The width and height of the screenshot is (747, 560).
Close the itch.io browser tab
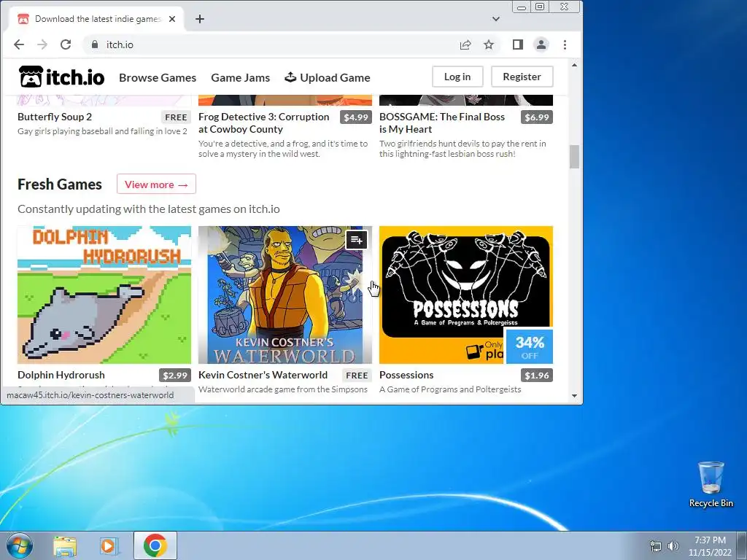click(x=172, y=19)
